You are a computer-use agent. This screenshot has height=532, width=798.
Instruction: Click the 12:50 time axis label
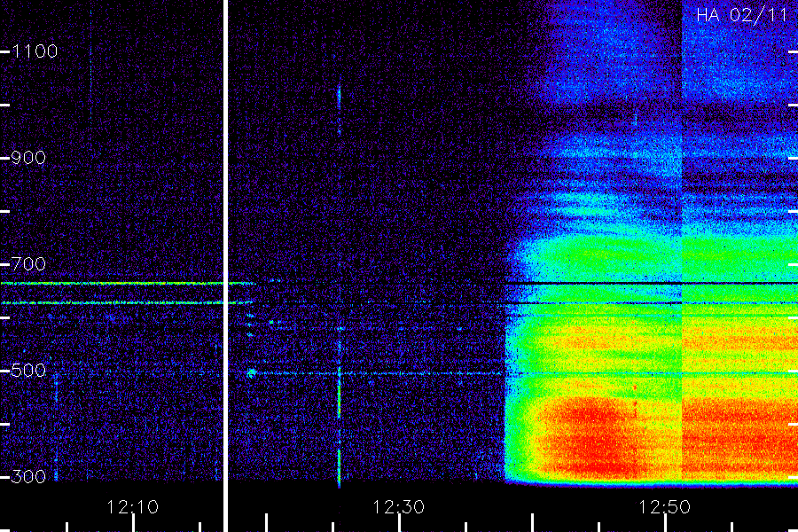coord(665,507)
